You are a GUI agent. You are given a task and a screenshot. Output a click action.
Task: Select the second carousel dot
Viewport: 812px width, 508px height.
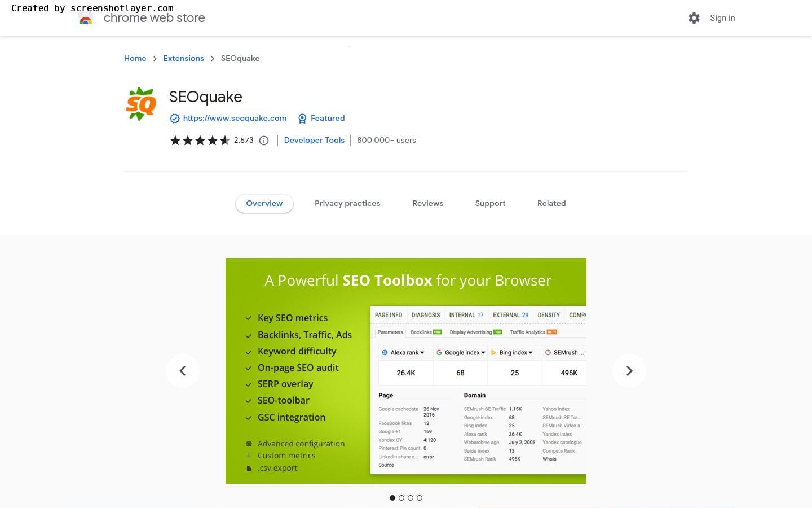click(401, 498)
